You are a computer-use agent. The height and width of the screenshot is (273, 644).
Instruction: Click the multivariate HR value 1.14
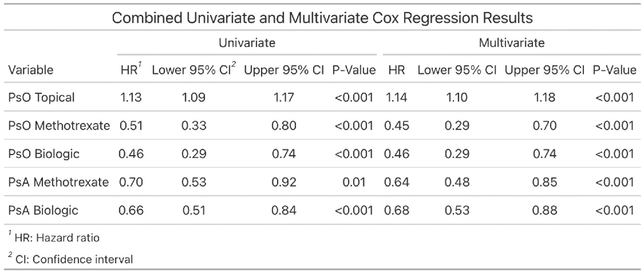coord(396,97)
